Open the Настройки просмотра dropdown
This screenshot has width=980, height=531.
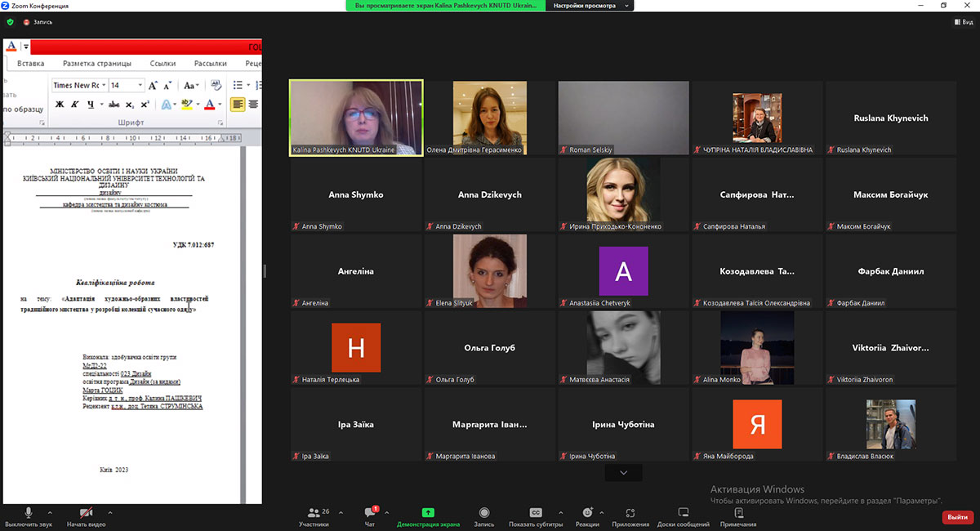[590, 6]
